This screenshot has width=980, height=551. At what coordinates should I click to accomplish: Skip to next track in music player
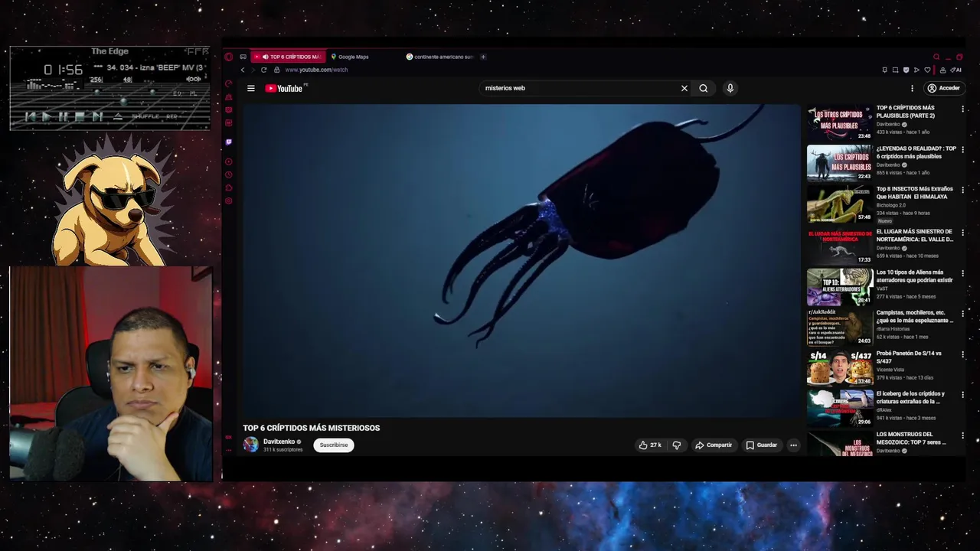[97, 116]
